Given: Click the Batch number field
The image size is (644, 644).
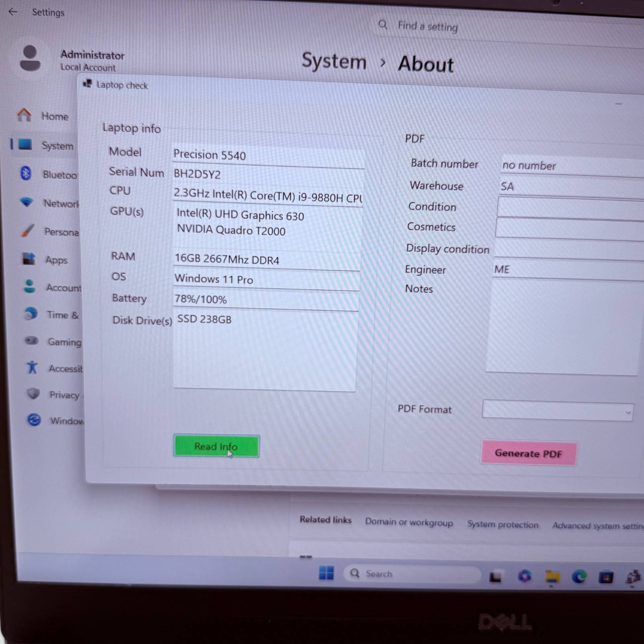Looking at the screenshot, I should [x=572, y=166].
